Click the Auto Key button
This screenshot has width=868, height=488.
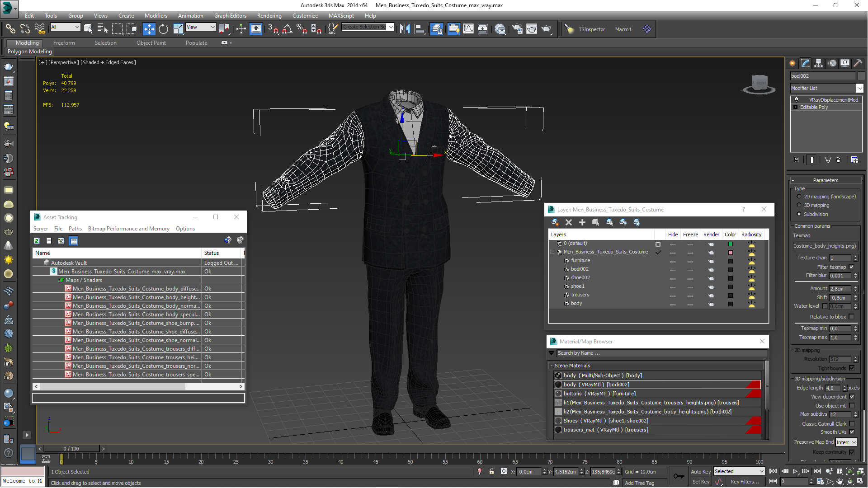click(x=701, y=471)
